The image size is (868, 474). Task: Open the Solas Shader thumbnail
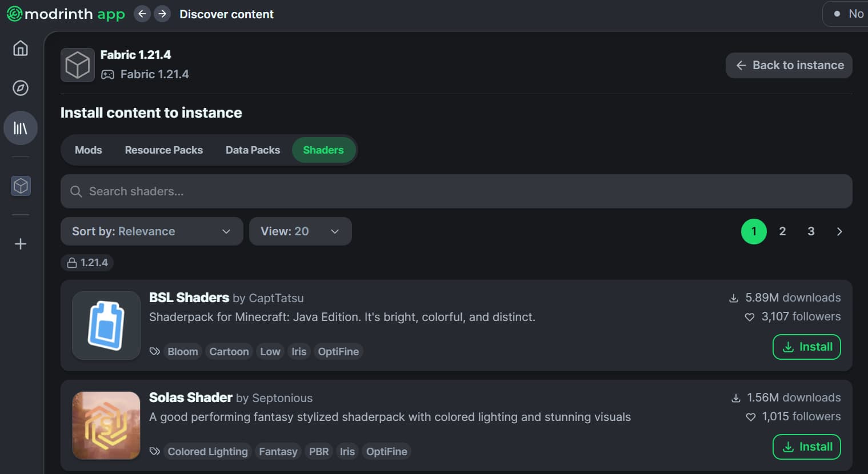click(x=106, y=425)
